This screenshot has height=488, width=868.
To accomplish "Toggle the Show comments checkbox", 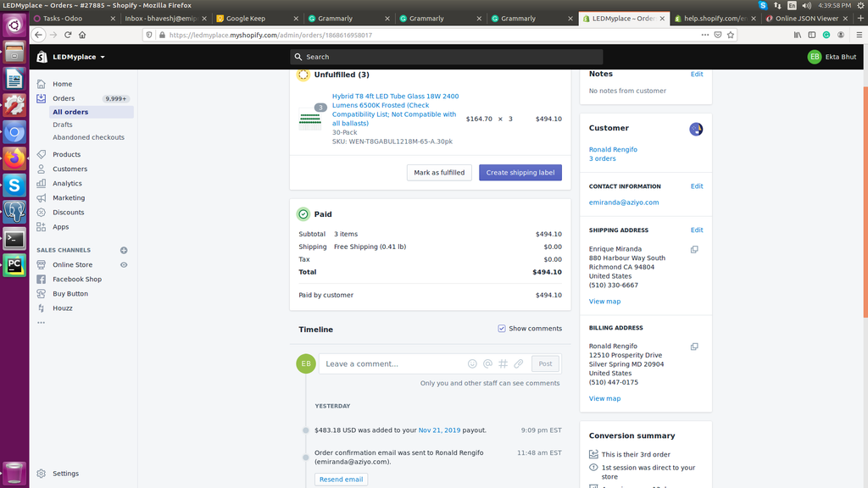I will click(502, 329).
